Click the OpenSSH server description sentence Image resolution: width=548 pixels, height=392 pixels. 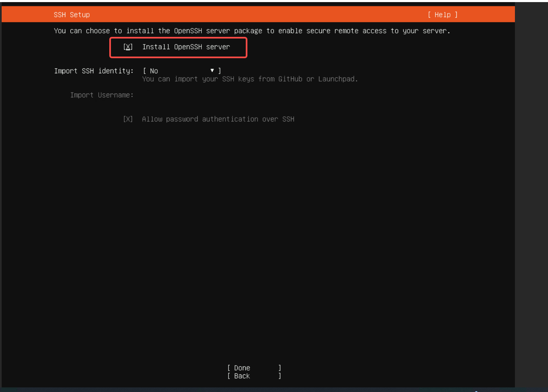tap(252, 31)
